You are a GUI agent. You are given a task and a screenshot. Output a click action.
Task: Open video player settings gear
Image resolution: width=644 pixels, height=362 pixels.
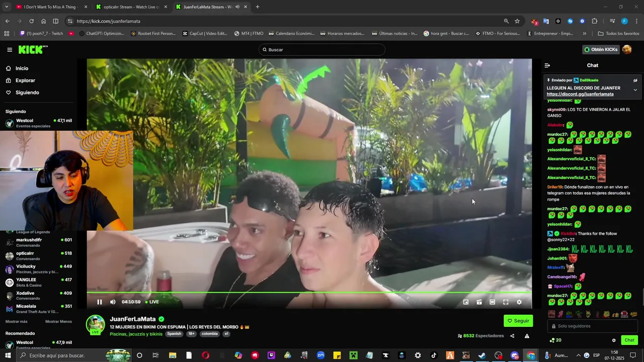pos(519,302)
